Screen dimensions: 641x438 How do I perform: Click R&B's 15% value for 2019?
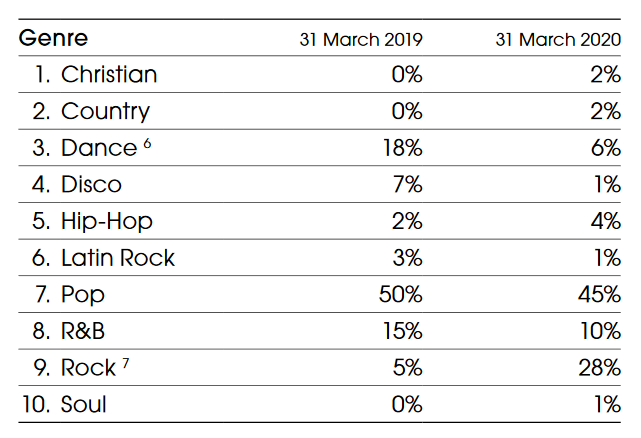point(400,331)
